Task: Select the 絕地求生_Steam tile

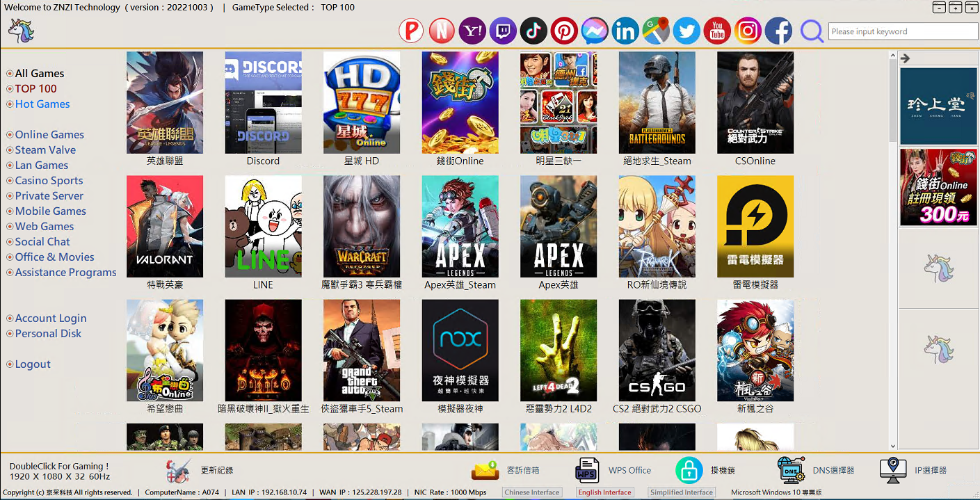Action: [657, 102]
